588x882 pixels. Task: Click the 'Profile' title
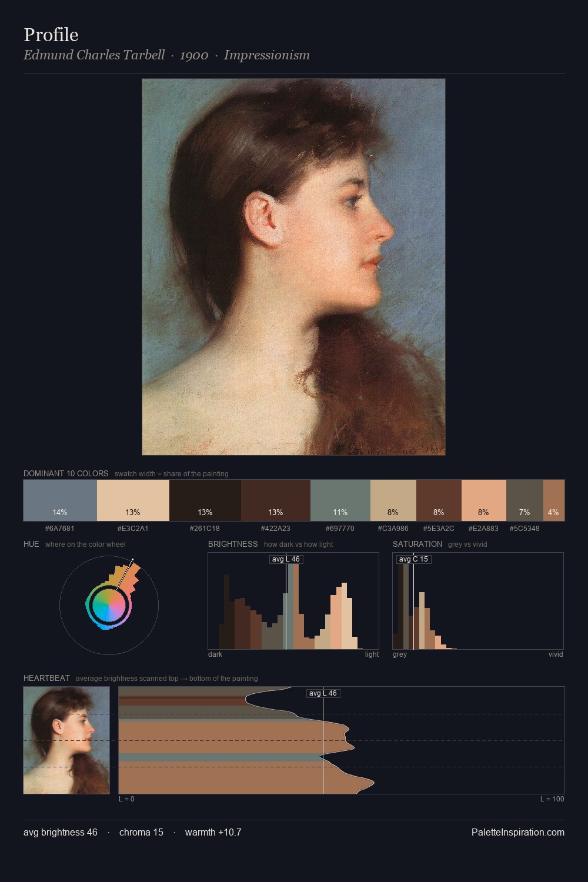pyautogui.click(x=51, y=35)
